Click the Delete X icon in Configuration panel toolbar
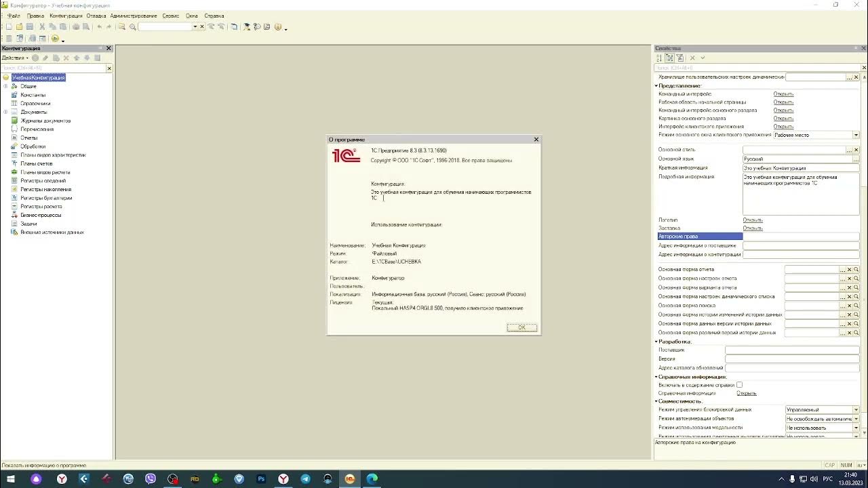 66,58
